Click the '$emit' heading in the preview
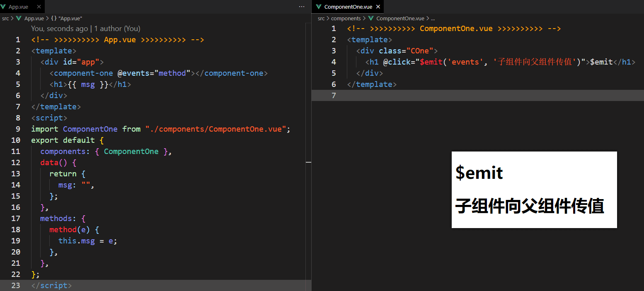 pyautogui.click(x=479, y=172)
